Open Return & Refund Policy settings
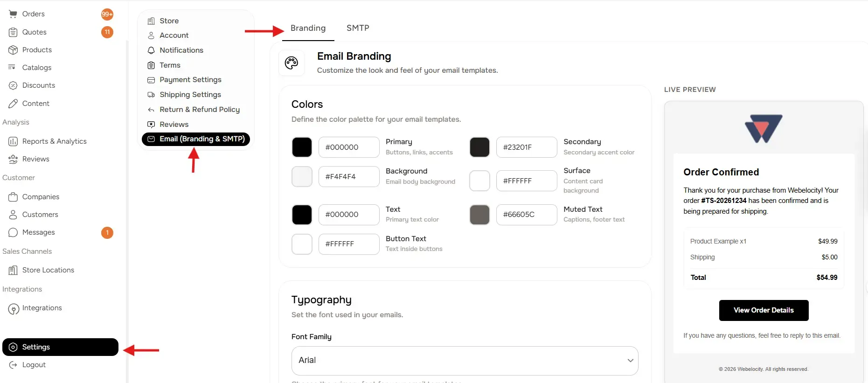Image resolution: width=868 pixels, height=383 pixels. coord(199,109)
